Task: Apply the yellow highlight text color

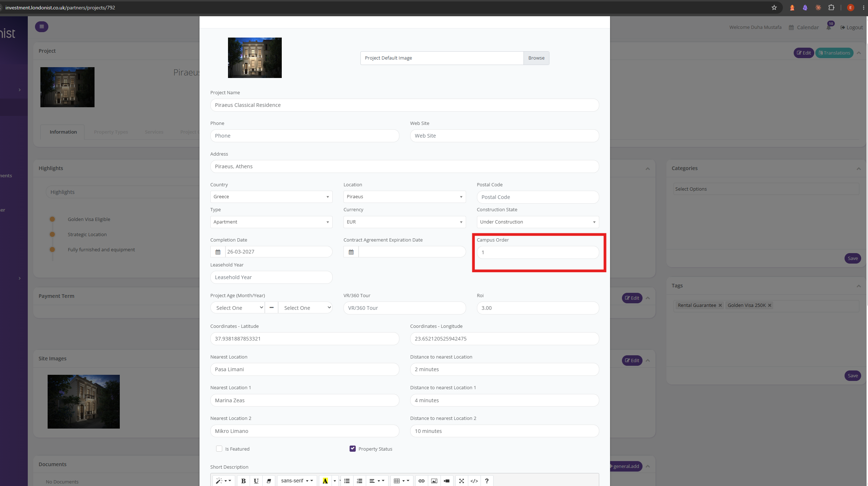Action: tap(325, 481)
